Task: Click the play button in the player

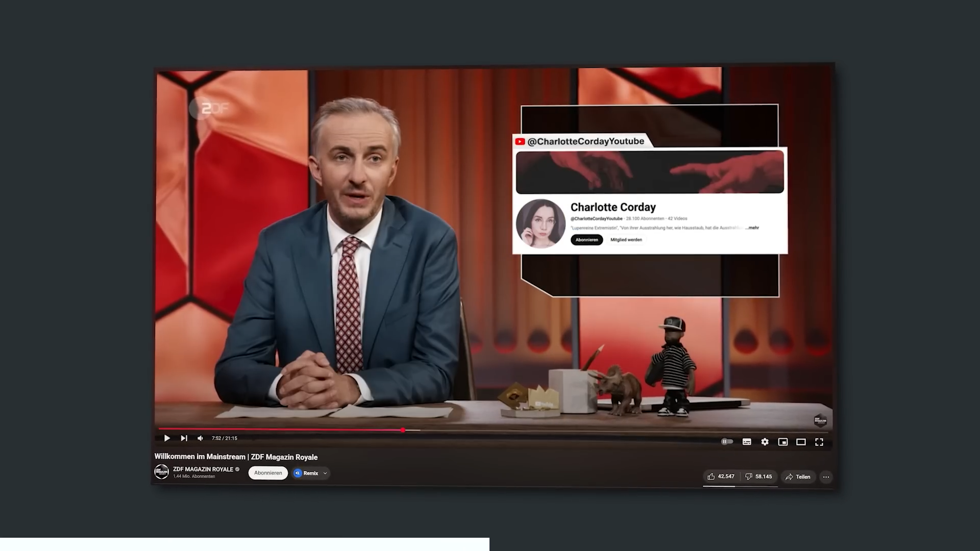Action: tap(167, 438)
